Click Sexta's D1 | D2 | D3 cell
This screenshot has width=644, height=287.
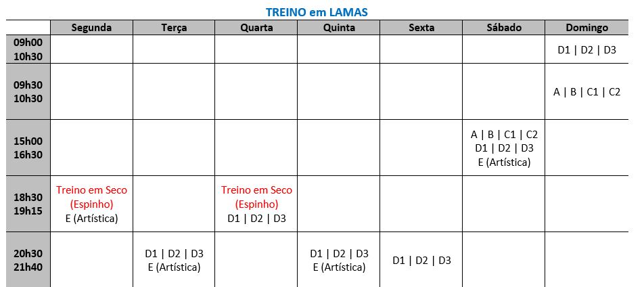421,261
